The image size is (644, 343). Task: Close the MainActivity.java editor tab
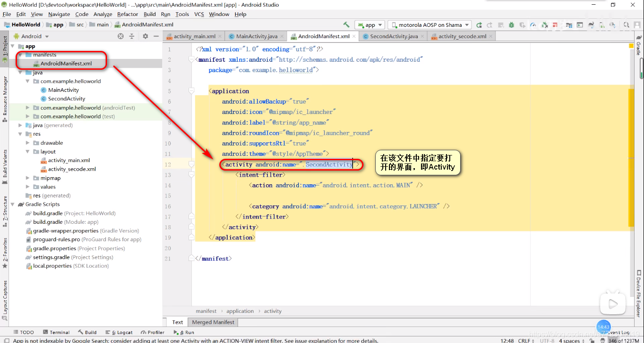(282, 36)
